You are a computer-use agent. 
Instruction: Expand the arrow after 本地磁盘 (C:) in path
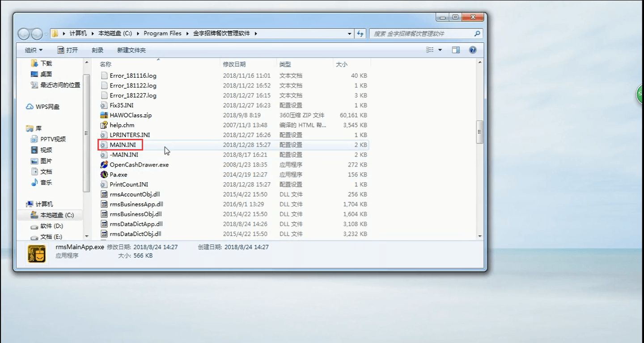pyautogui.click(x=138, y=33)
